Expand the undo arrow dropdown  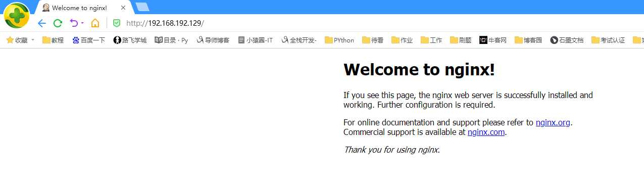[82, 23]
